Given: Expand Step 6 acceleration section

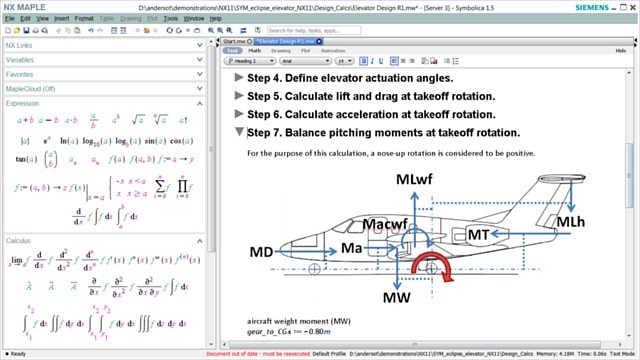Looking at the screenshot, I should pyautogui.click(x=239, y=114).
